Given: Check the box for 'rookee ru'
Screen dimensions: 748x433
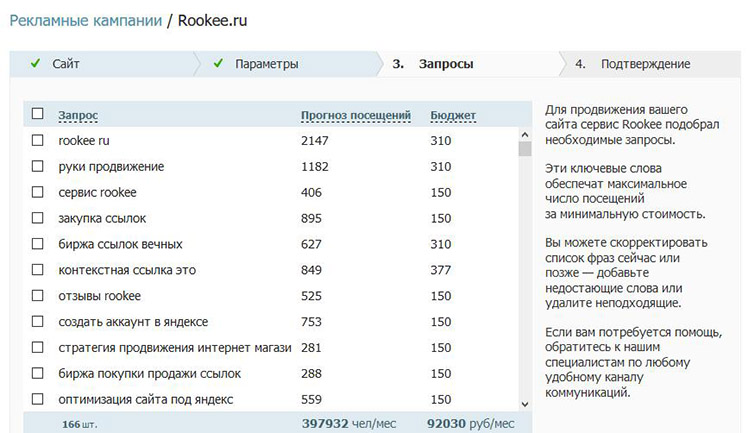Looking at the screenshot, I should (37, 140).
